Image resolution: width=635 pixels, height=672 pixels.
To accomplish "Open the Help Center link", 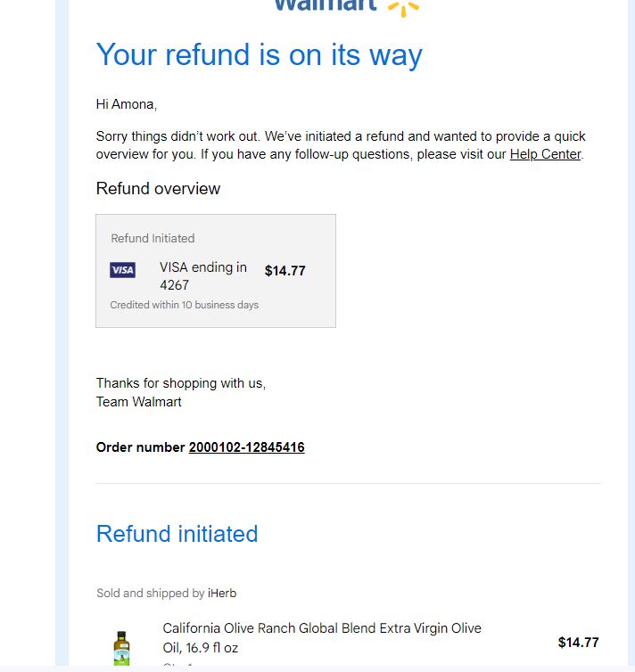I will pos(546,154).
